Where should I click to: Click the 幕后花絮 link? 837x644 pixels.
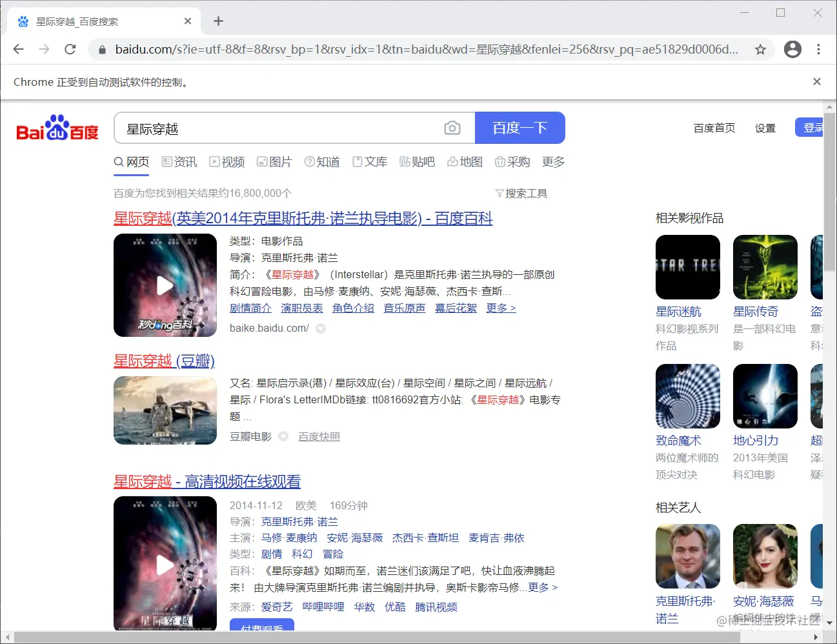click(456, 308)
